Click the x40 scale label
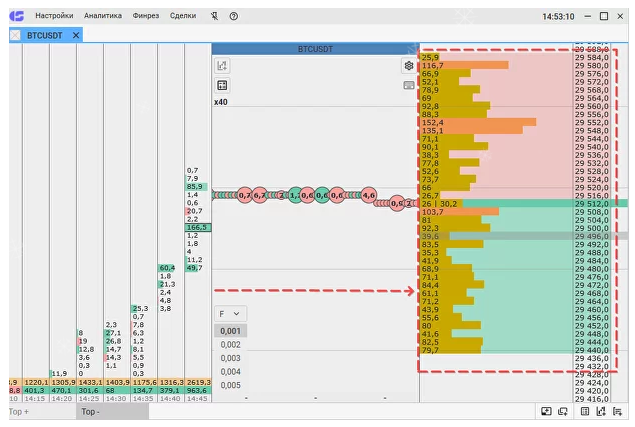This screenshot has width=635, height=427. 221,102
